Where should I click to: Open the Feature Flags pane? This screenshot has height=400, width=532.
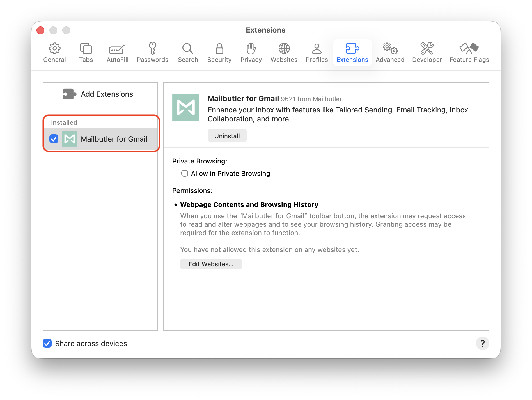469,53
